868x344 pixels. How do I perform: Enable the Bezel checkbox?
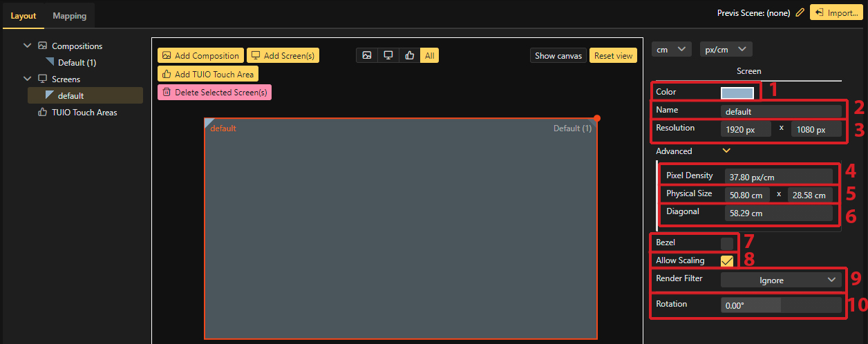pyautogui.click(x=726, y=243)
